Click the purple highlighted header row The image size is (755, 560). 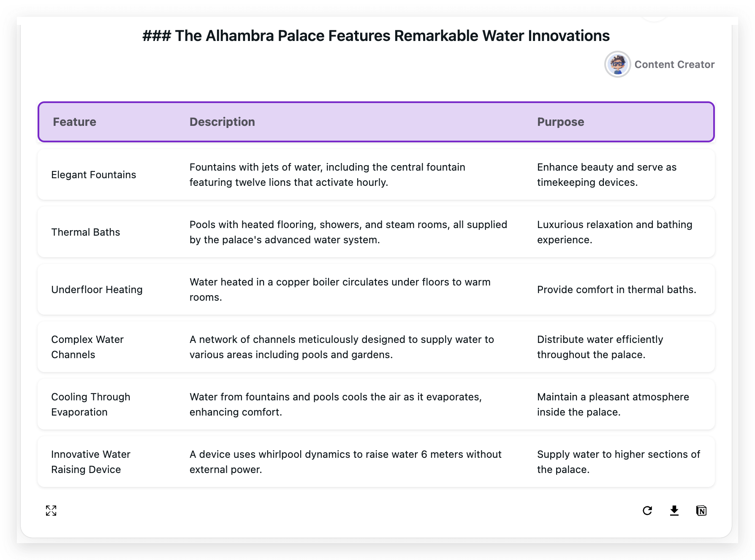pos(376,122)
